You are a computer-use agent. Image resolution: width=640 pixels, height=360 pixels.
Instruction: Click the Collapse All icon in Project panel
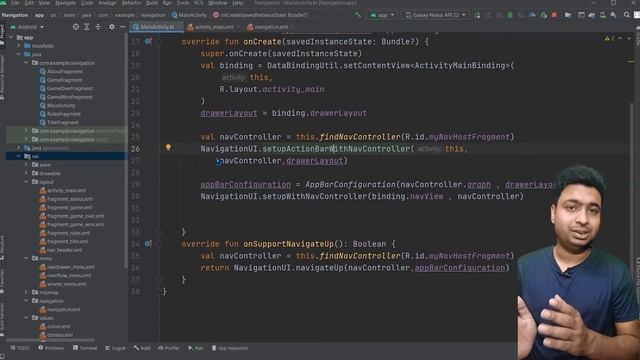(x=98, y=27)
